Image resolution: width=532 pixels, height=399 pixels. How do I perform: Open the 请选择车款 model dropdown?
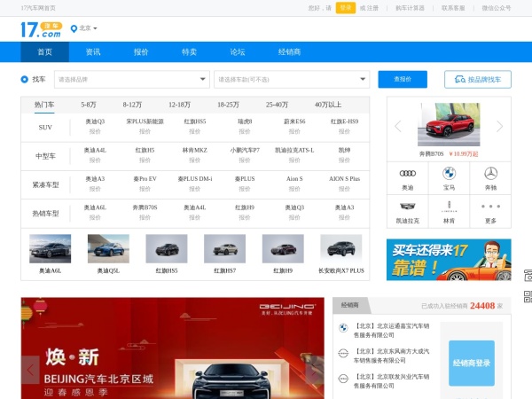tap(292, 80)
